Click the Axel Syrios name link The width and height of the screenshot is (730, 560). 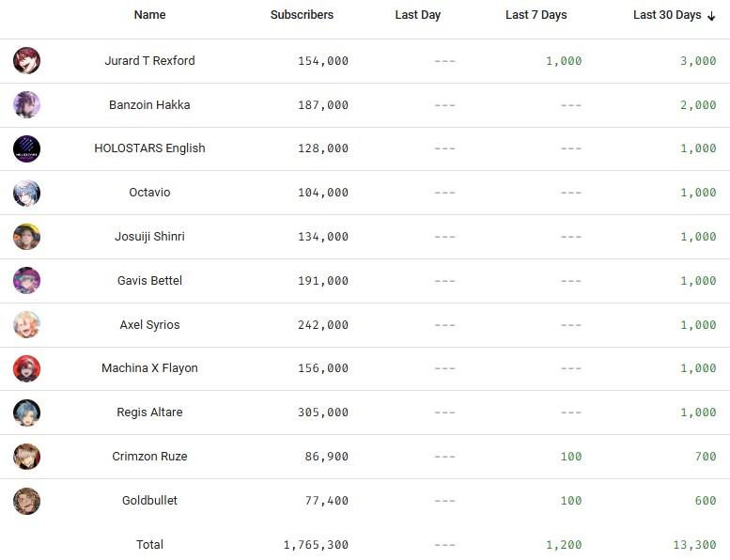click(149, 325)
